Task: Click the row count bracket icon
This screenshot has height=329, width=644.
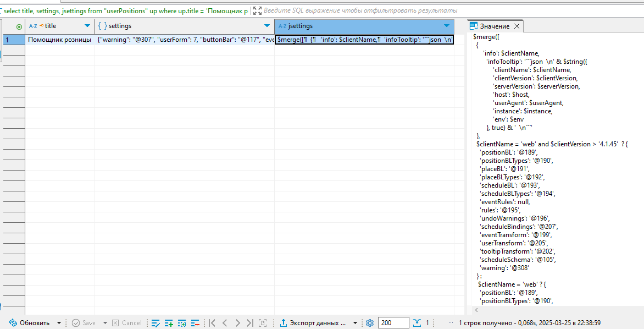Action: pos(263,323)
